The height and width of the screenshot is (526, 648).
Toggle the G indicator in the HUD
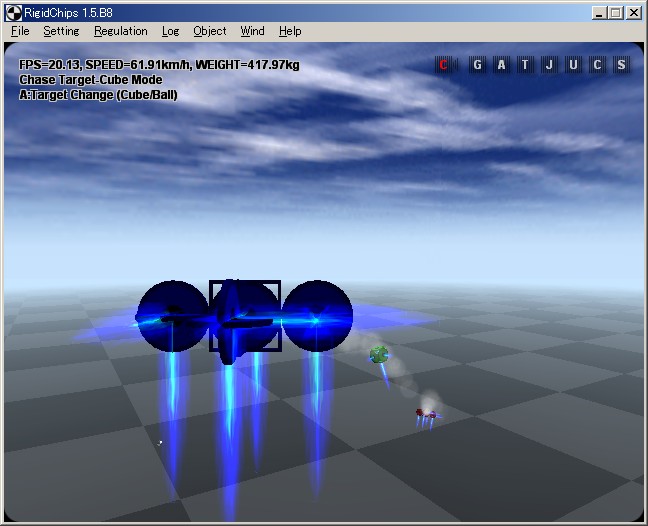click(x=477, y=65)
